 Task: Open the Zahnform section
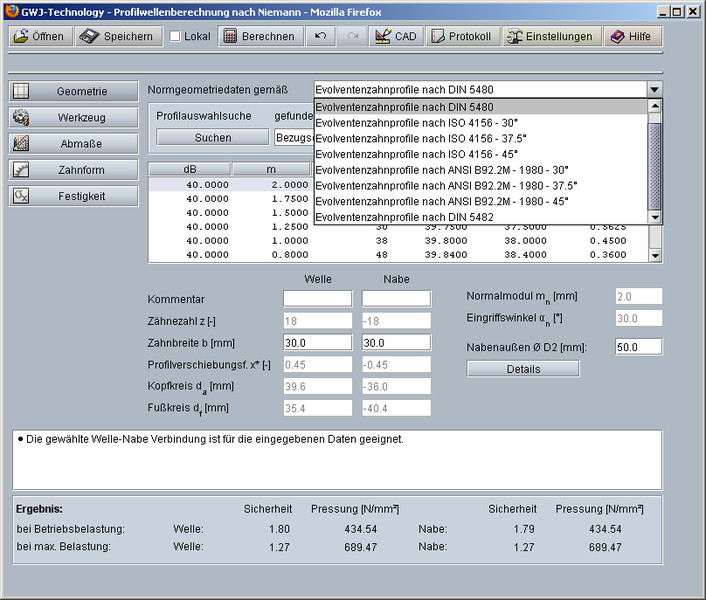point(73,170)
